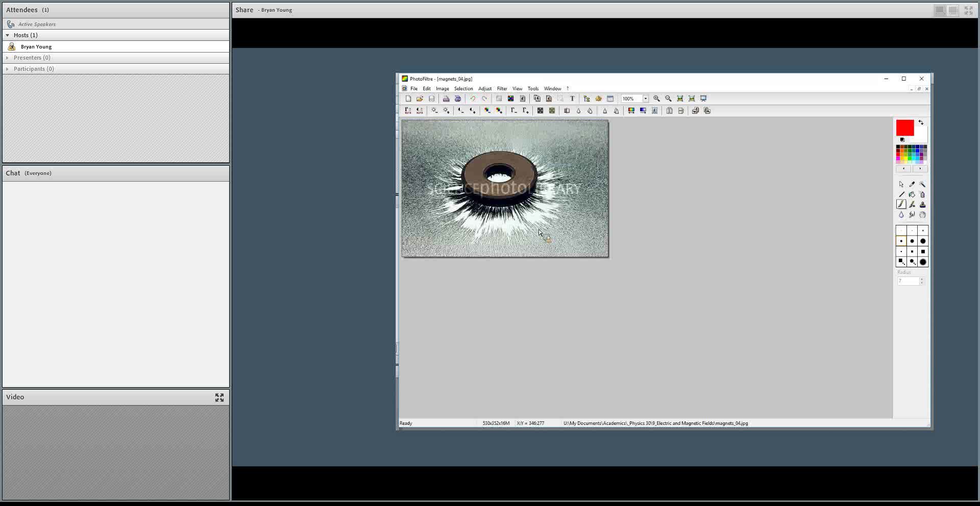Click the Image size status bar text
The height and width of the screenshot is (506, 980).
tap(496, 423)
